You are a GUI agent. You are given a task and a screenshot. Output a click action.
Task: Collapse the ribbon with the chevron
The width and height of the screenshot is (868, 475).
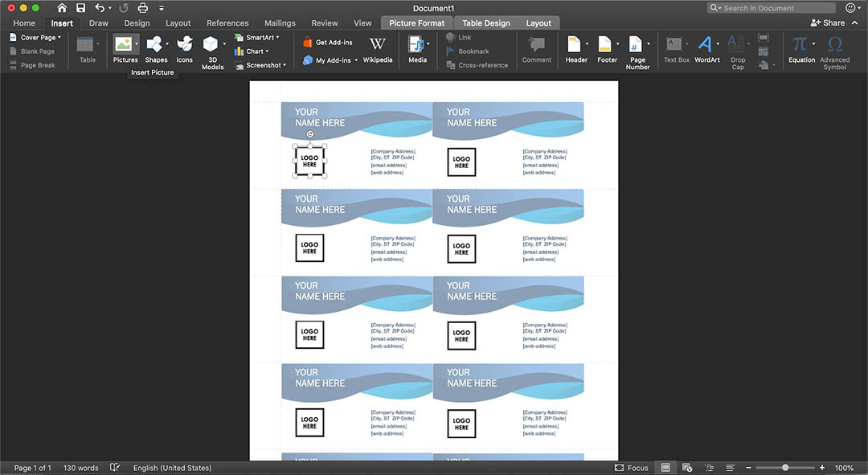pyautogui.click(x=854, y=23)
